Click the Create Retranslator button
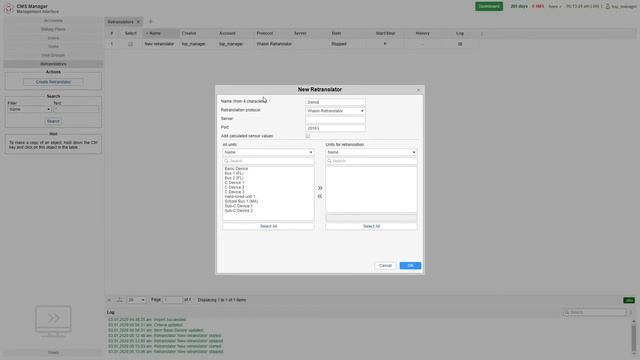Viewport: 640px width, 360px height. click(x=53, y=82)
